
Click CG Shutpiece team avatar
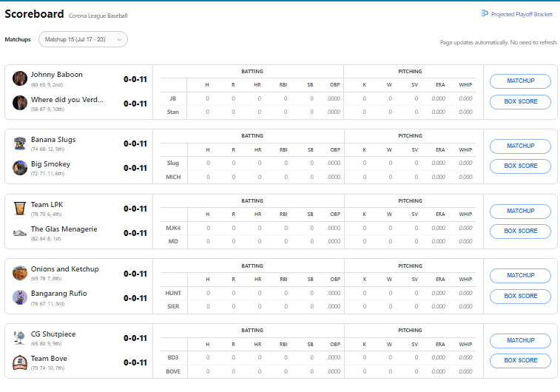20,338
